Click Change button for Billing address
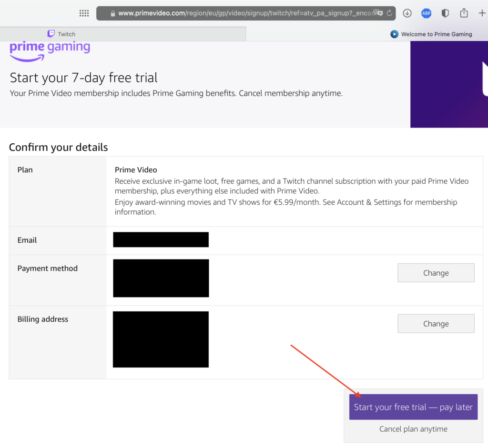488x448 pixels. [436, 324]
